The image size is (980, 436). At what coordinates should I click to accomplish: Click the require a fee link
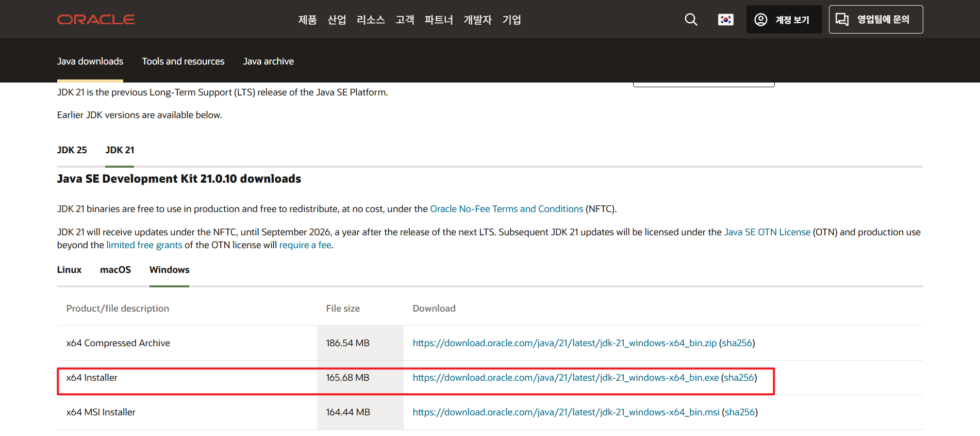(305, 245)
